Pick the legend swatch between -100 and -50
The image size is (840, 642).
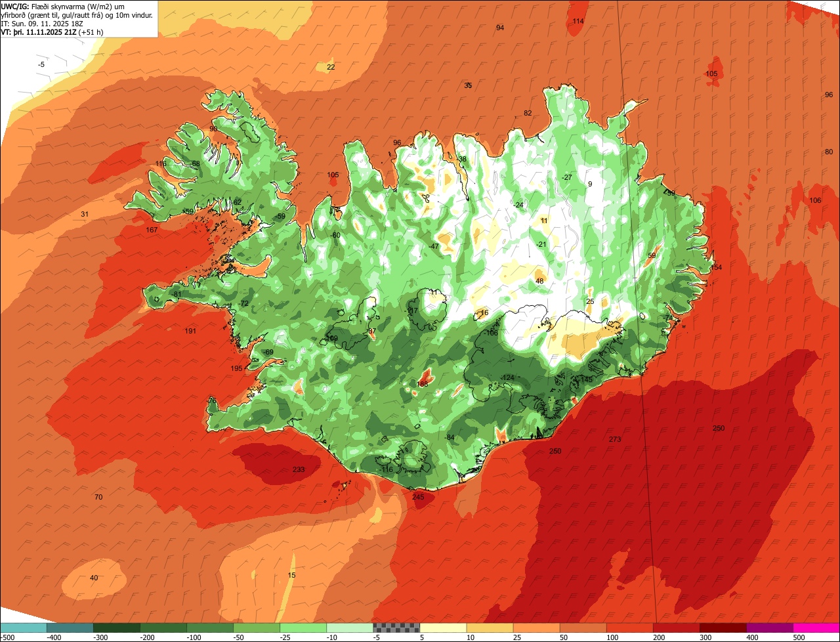pos(210,627)
